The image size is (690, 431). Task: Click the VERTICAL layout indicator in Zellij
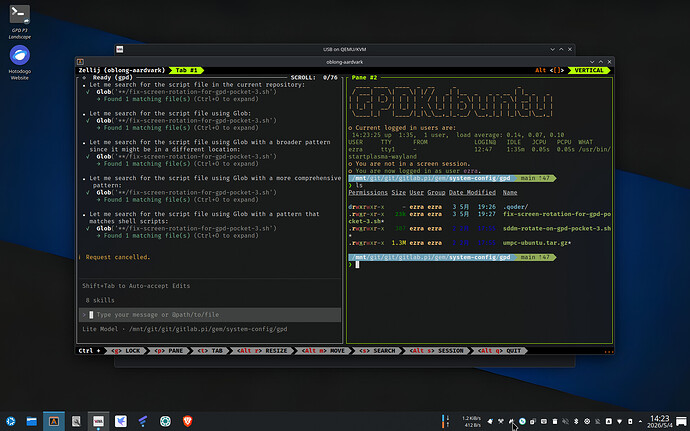(589, 70)
